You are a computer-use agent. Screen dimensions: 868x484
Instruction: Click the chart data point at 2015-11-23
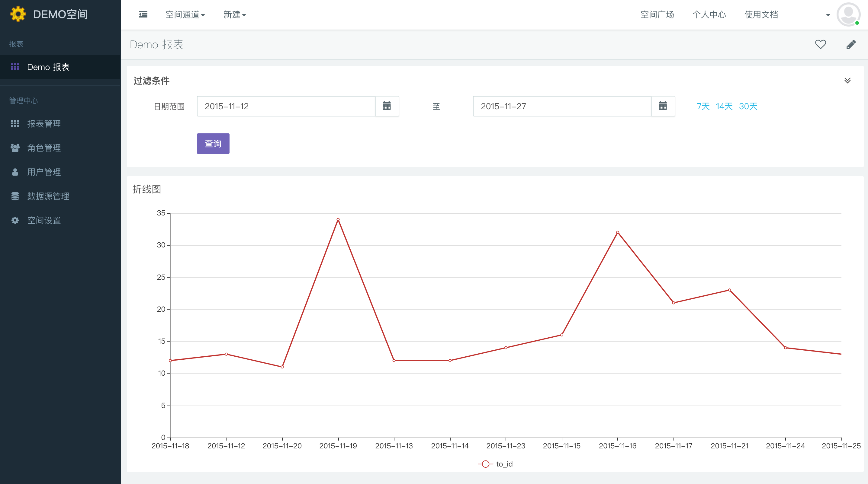click(x=506, y=348)
